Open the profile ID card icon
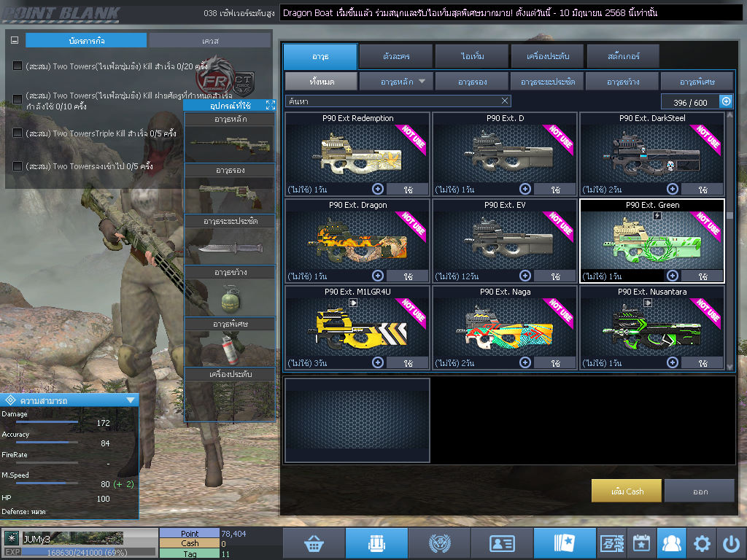The image size is (747, 560). point(502,543)
